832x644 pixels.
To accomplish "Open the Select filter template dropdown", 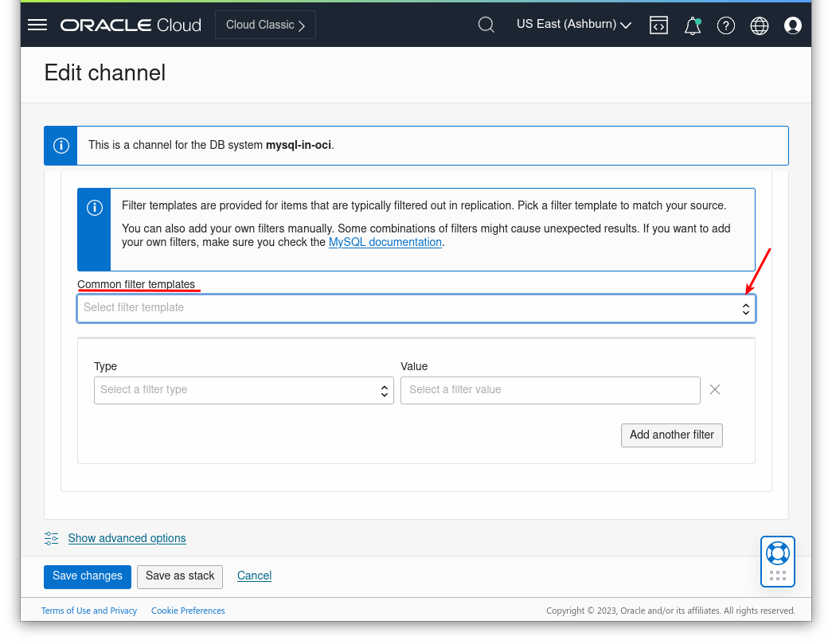I will click(x=416, y=308).
